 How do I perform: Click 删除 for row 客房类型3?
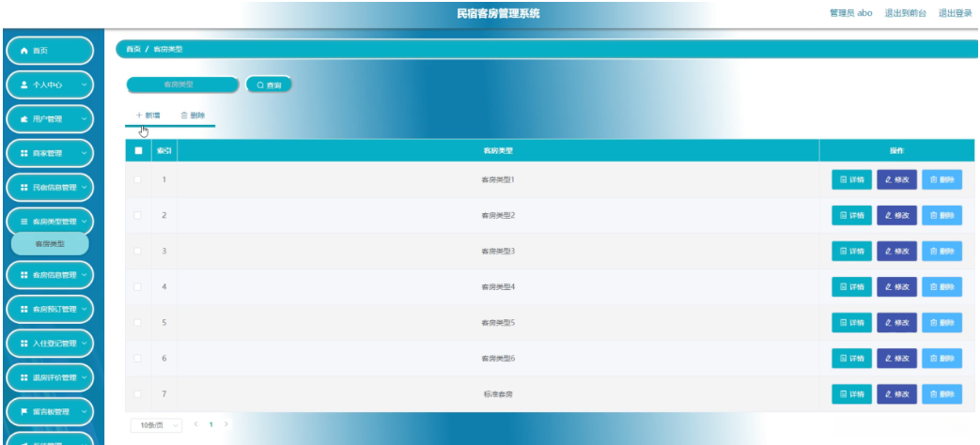pyautogui.click(x=941, y=251)
